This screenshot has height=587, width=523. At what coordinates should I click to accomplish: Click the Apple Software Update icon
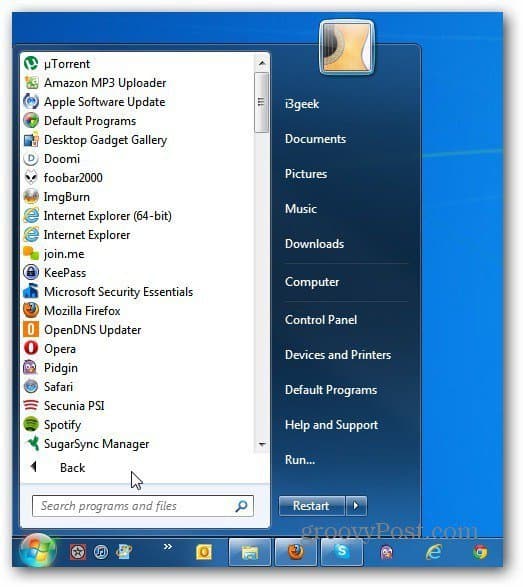(x=31, y=102)
